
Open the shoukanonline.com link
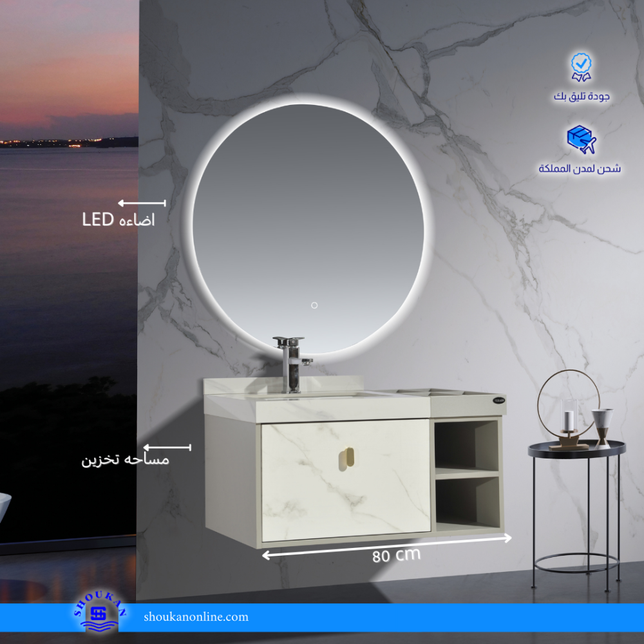(196, 617)
